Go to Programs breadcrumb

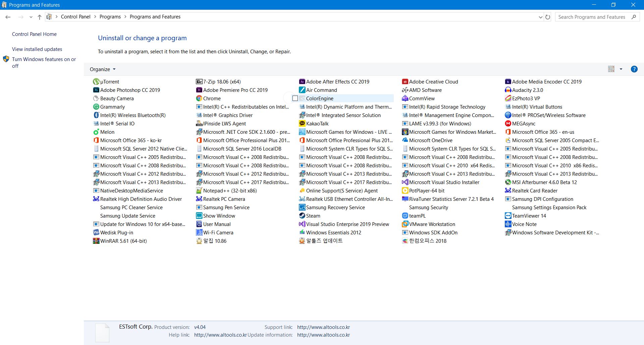click(110, 17)
